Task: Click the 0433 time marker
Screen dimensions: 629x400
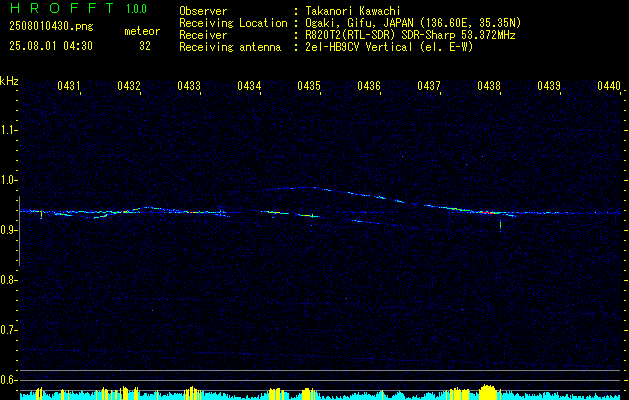Action: (189, 85)
